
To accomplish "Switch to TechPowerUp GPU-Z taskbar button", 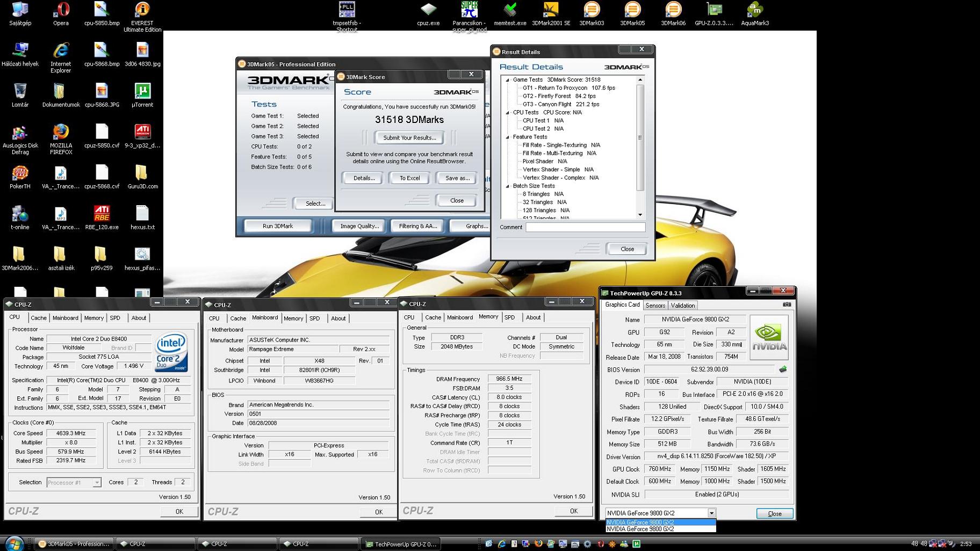I will click(400, 544).
